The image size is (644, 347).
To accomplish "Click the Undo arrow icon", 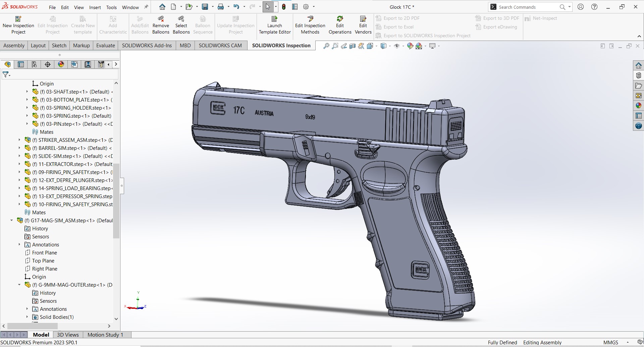I will (236, 7).
